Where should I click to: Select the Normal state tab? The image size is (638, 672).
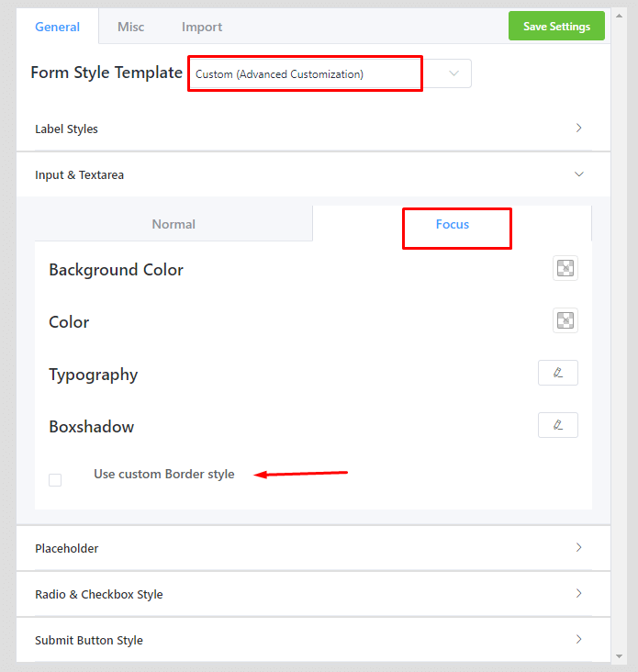pyautogui.click(x=173, y=224)
